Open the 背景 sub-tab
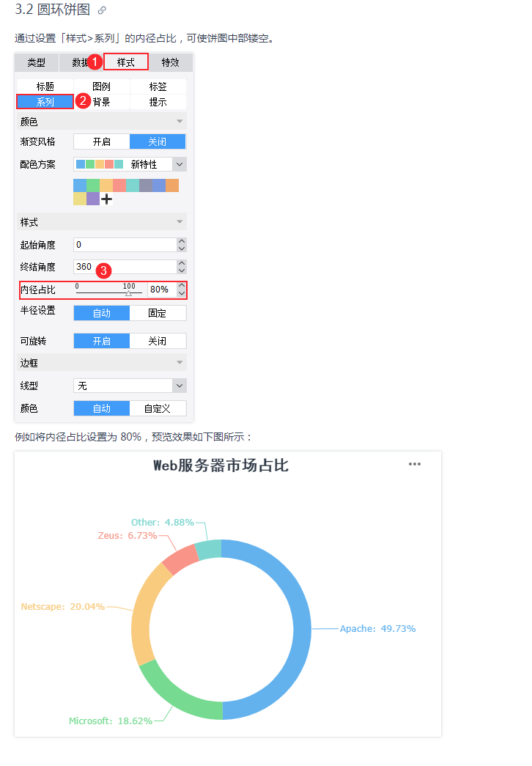The image size is (532, 766). pyautogui.click(x=101, y=102)
